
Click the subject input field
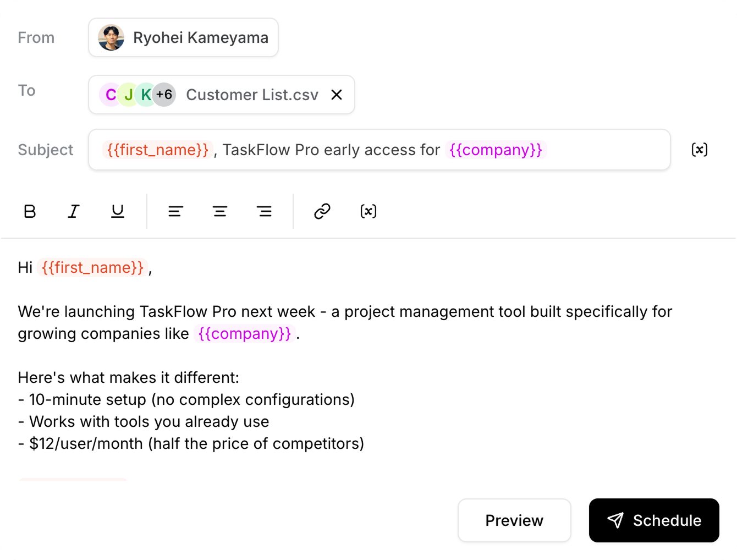click(605, 150)
